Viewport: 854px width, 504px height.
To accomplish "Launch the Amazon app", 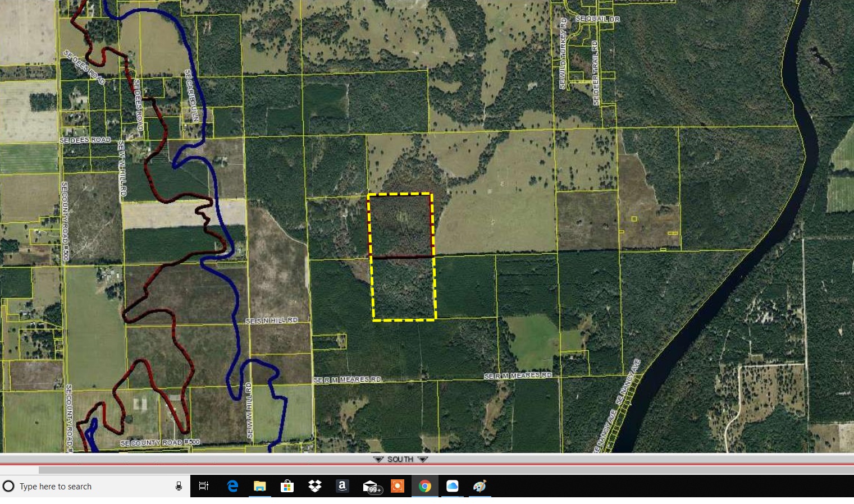I will click(342, 486).
